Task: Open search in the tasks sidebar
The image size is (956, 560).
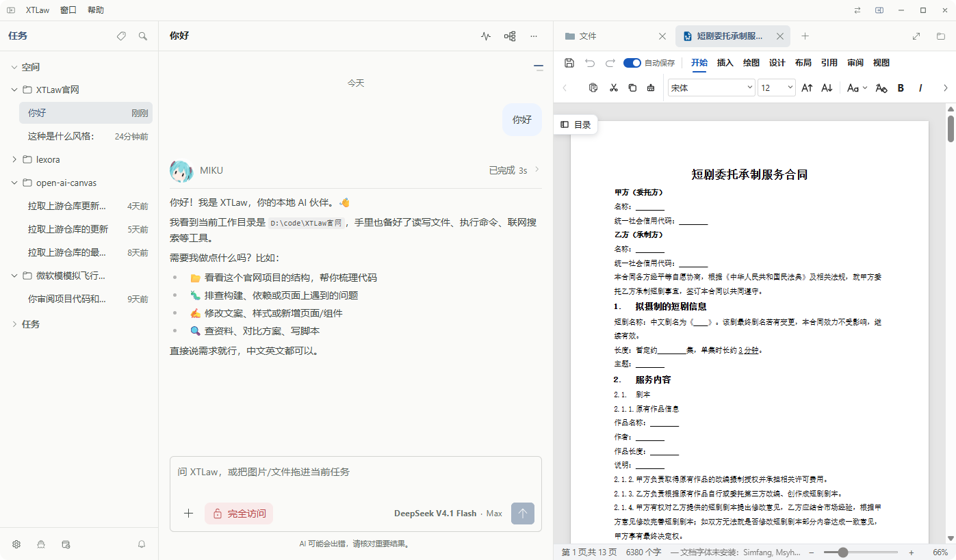Action: point(143,36)
